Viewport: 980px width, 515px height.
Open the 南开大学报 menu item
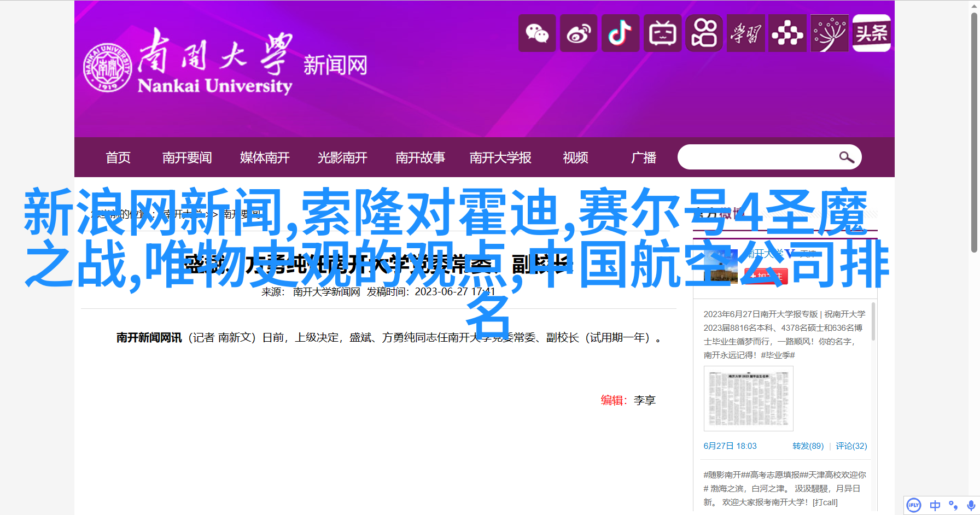pos(500,157)
